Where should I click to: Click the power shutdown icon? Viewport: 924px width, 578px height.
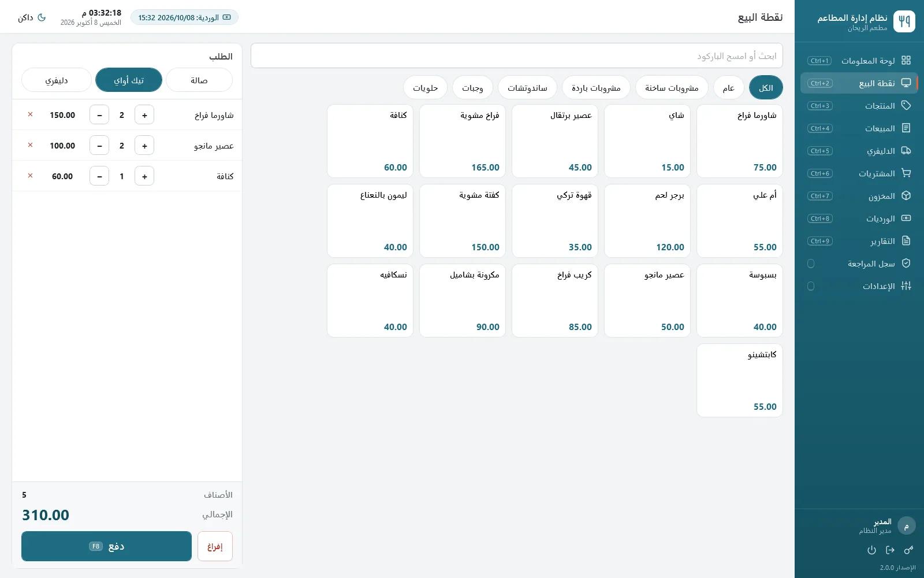point(871,550)
